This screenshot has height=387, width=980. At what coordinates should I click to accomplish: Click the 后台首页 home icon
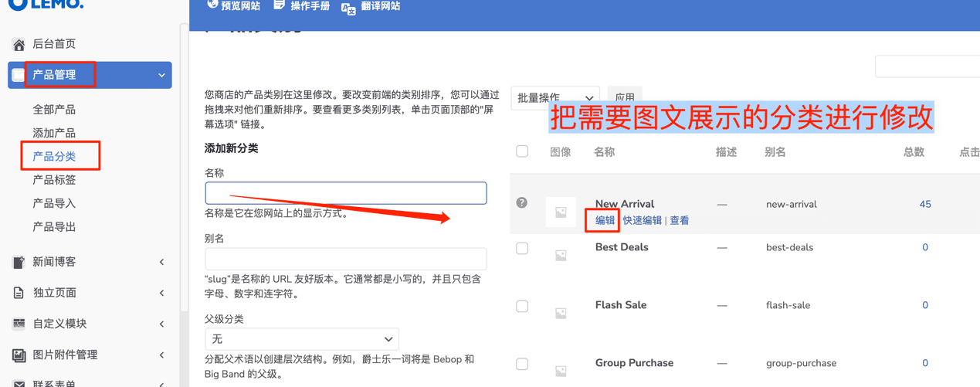coord(19,44)
